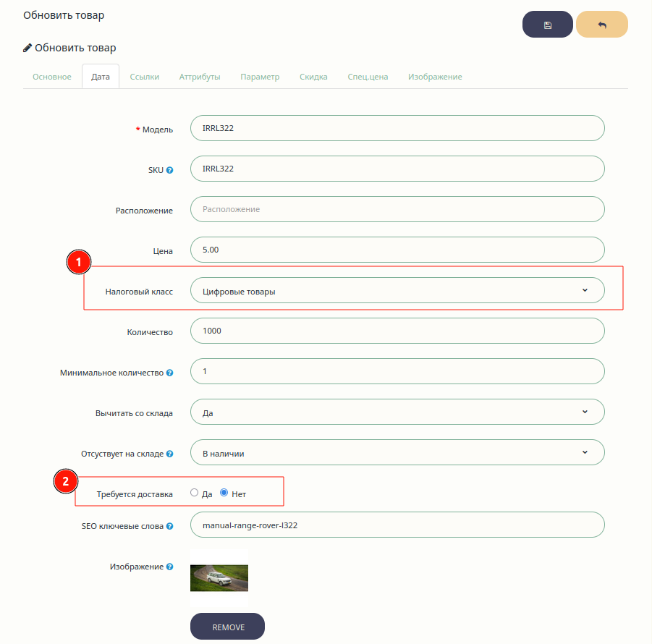Open the Налоговый класс dropdown
The image size is (652, 644).
(397, 290)
